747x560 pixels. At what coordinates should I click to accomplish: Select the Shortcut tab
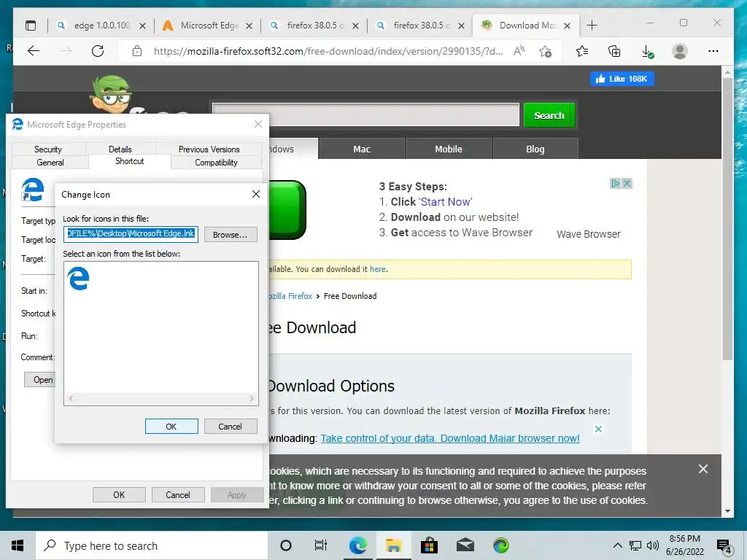pyautogui.click(x=130, y=161)
